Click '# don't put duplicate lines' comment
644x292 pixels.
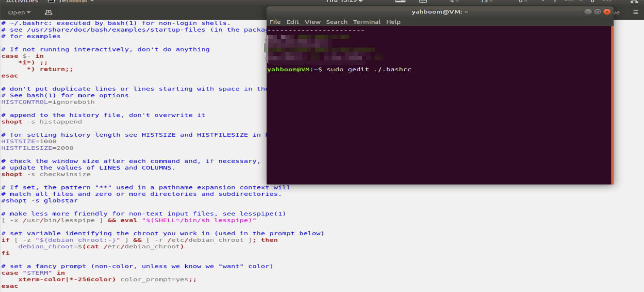[134, 89]
